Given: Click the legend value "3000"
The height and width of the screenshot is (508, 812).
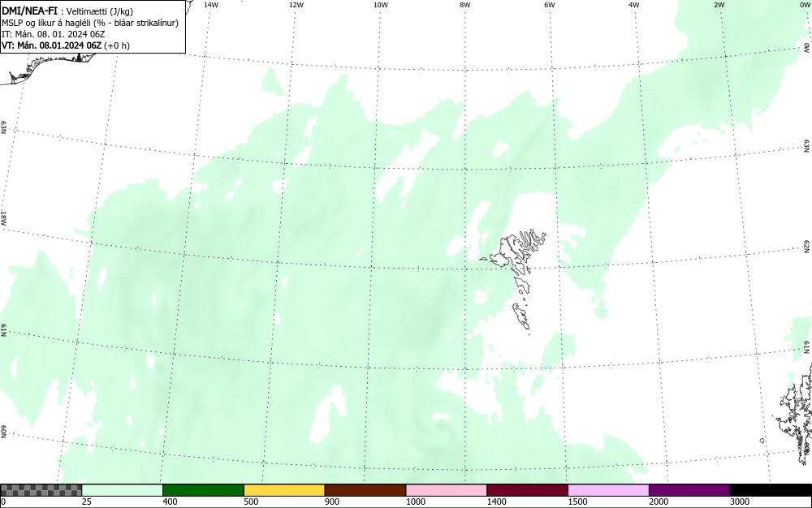Looking at the screenshot, I should point(740,502).
